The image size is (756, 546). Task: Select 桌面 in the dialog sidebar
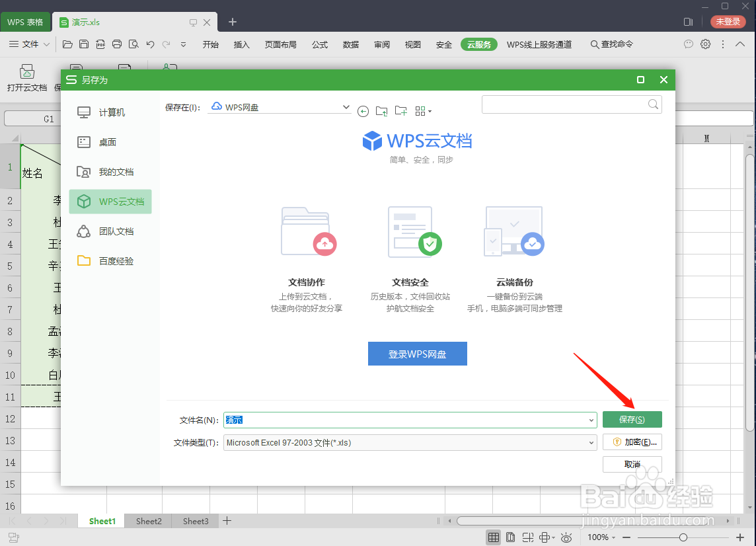(110, 142)
